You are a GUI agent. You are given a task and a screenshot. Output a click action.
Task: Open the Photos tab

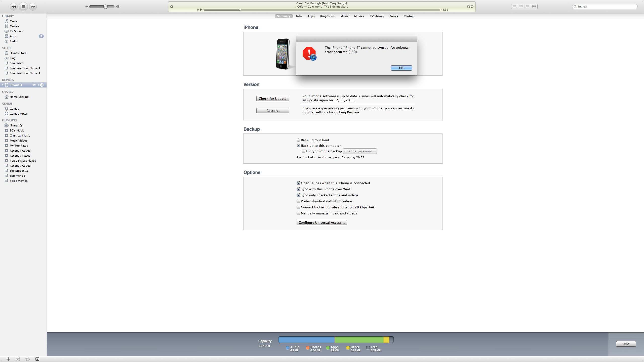[409, 16]
